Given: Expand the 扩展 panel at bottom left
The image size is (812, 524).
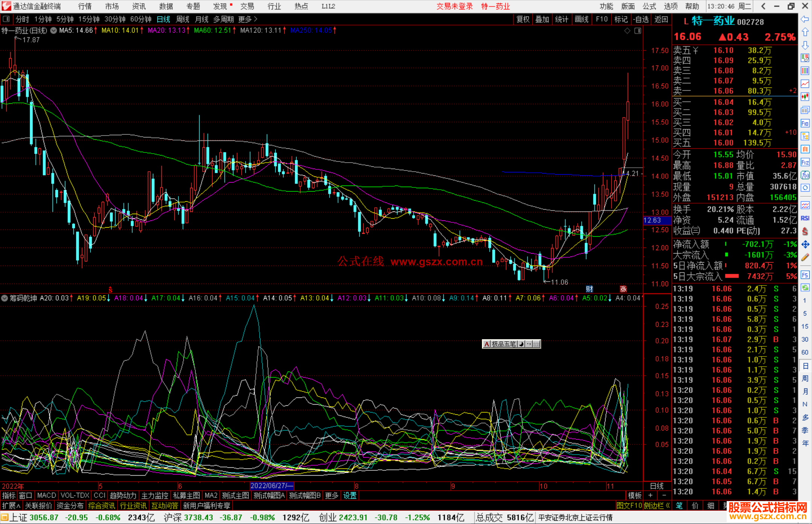Looking at the screenshot, I should click(x=11, y=506).
